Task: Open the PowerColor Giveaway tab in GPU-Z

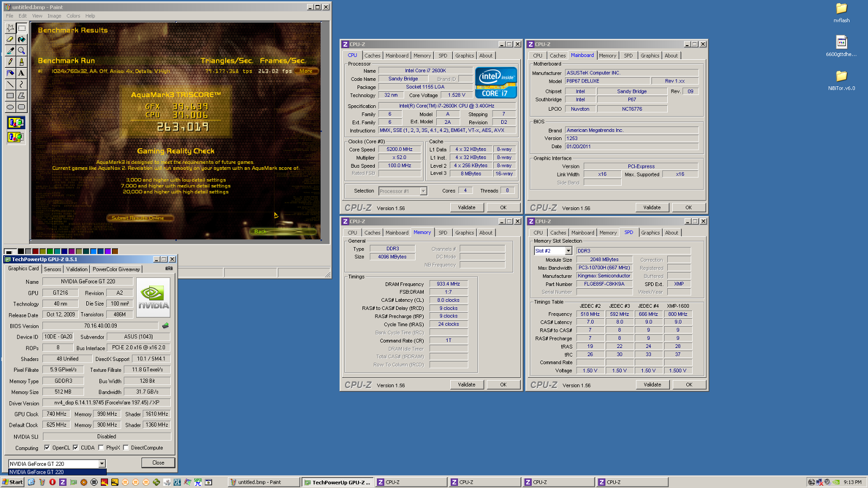Action: [116, 269]
